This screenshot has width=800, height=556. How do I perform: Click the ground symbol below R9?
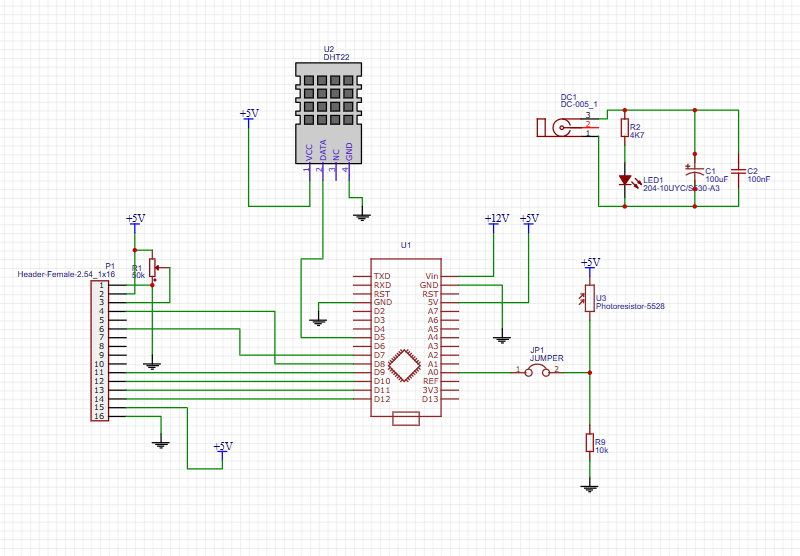click(x=589, y=487)
